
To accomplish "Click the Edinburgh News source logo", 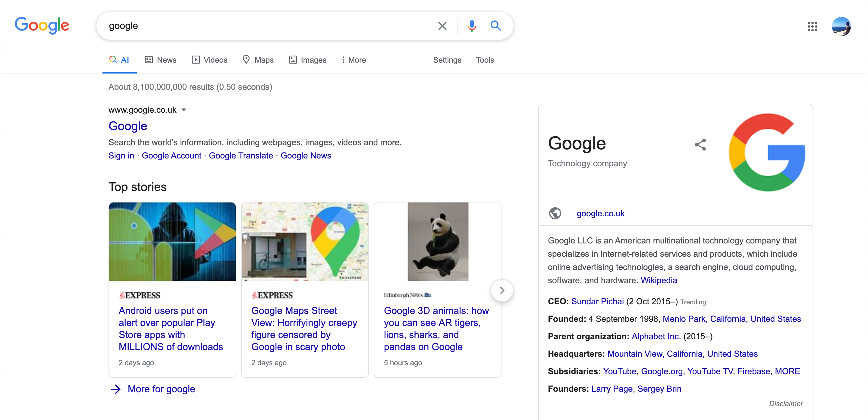I will pyautogui.click(x=407, y=295).
